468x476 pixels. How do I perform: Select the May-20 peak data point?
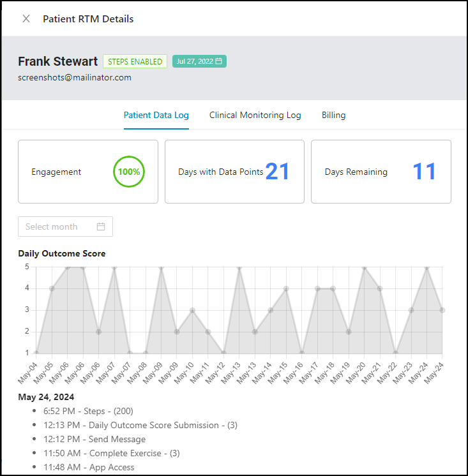364,267
